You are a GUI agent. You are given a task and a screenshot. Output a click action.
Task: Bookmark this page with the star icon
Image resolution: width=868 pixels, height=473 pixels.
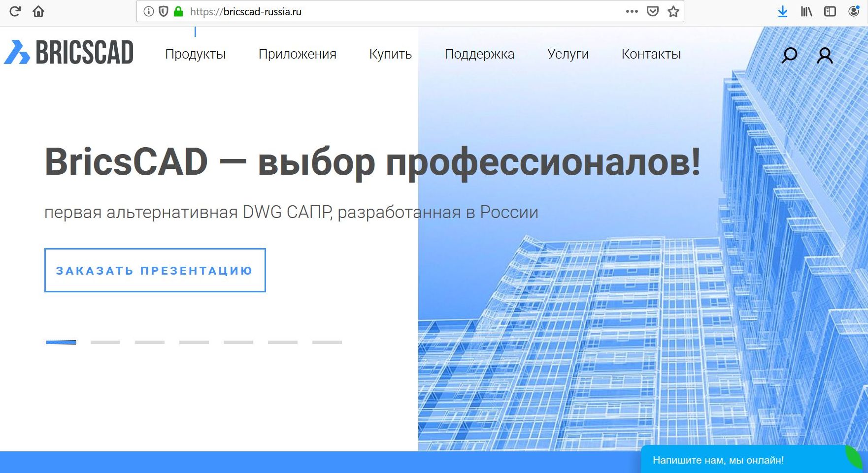point(673,11)
